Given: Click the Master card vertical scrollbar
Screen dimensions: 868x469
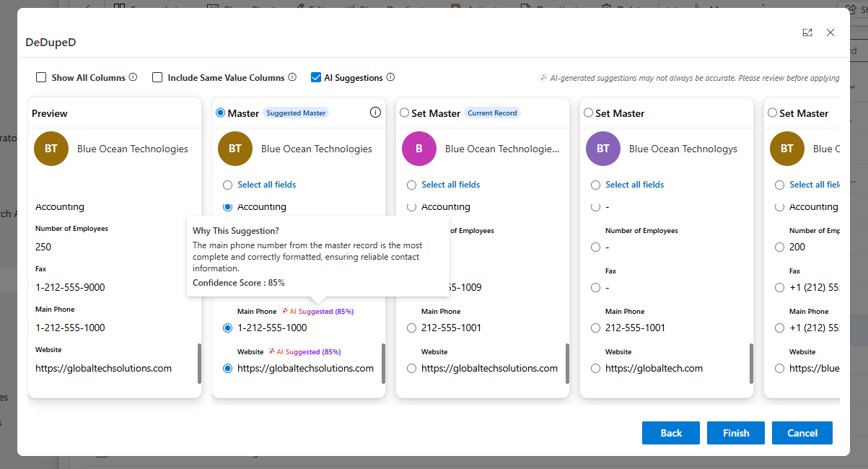Looking at the screenshot, I should pyautogui.click(x=383, y=364).
